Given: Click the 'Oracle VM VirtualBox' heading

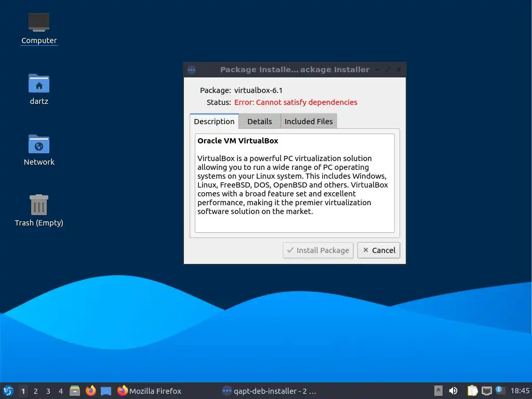Looking at the screenshot, I should [x=237, y=140].
